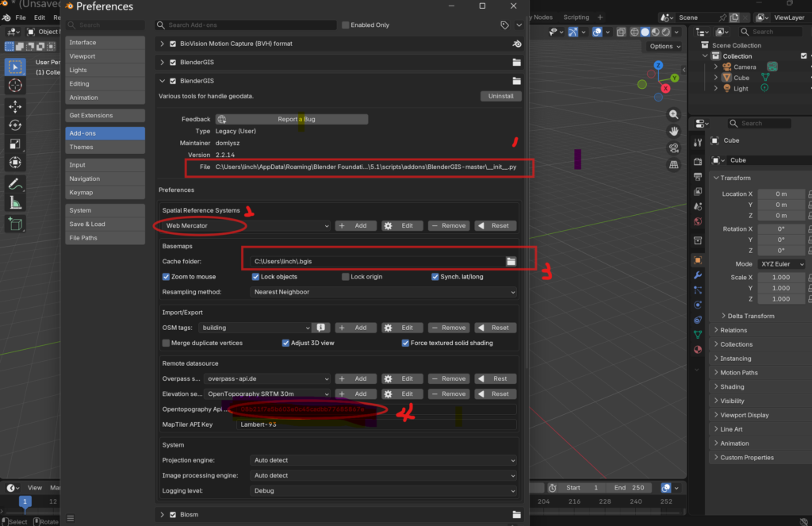
Task: Click the pan hand icon in viewport
Action: pyautogui.click(x=674, y=131)
